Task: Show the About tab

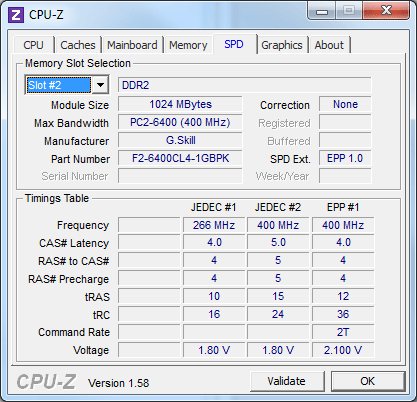Action: [x=329, y=45]
